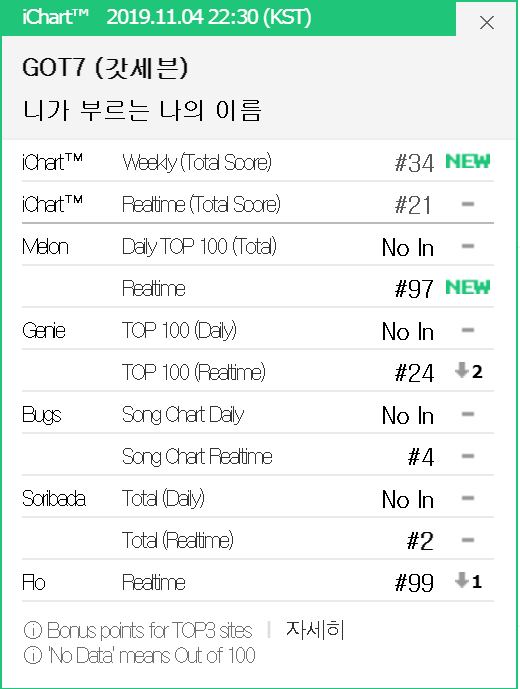Close the iChart popup with X
Image resolution: width=520 pixels, height=689 pixels.
(x=487, y=22)
